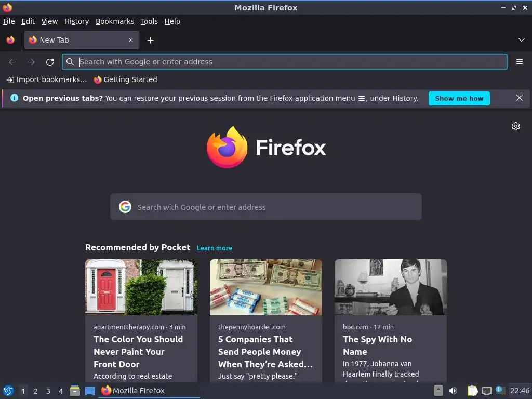Open the money and coin rolls thumbnail

point(266,287)
